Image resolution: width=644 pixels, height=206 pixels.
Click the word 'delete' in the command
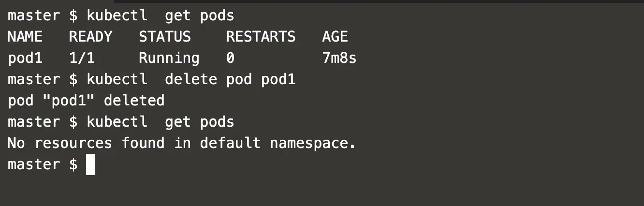click(191, 79)
